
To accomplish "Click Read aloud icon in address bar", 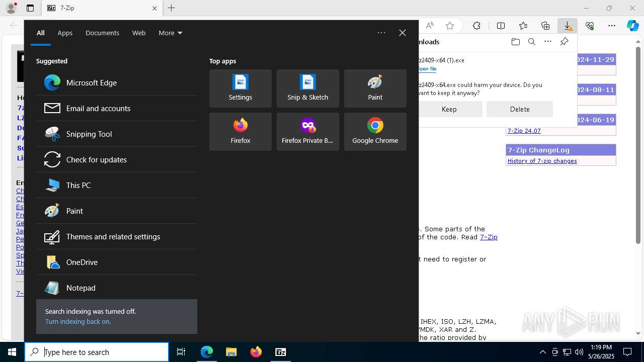I will [x=430, y=26].
